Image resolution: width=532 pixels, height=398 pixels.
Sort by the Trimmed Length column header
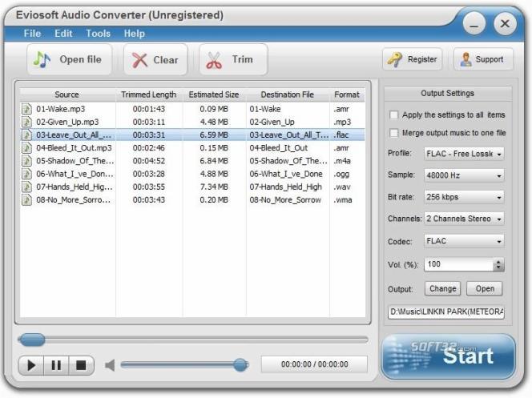pos(148,94)
